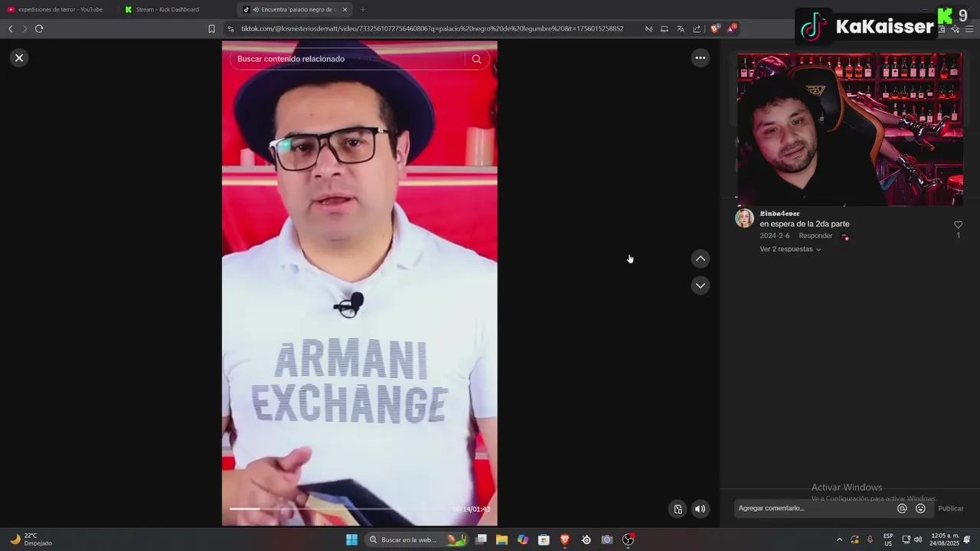The height and width of the screenshot is (551, 980).
Task: Like the Linda4ever comment with heart
Action: (x=958, y=224)
